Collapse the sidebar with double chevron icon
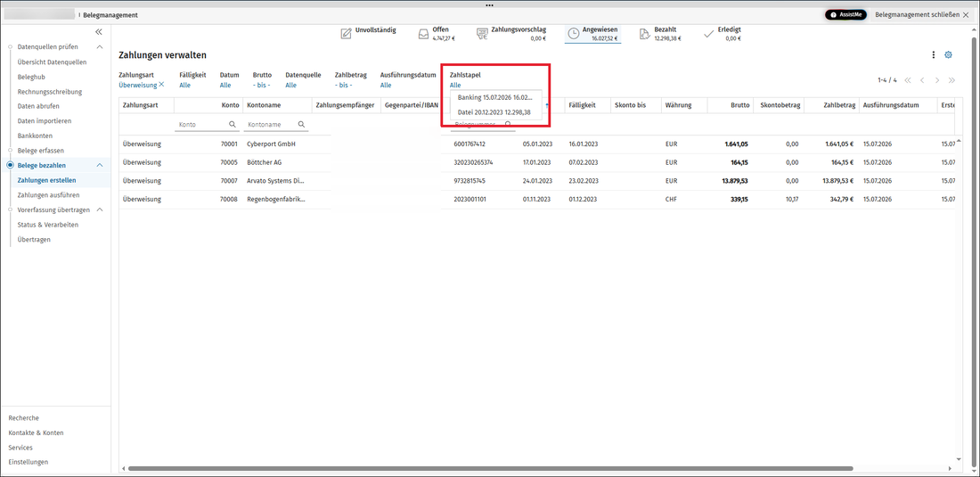Image resolution: width=980 pixels, height=477 pixels. [x=99, y=32]
